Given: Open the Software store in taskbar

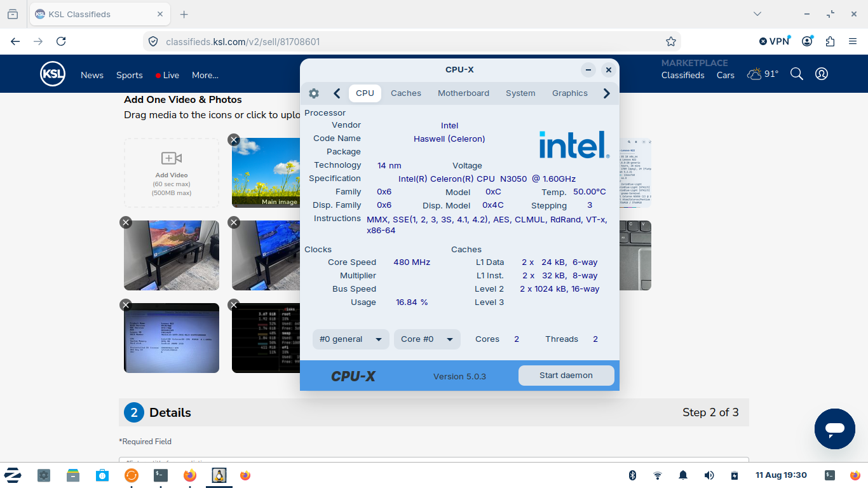Looking at the screenshot, I should point(102,475).
